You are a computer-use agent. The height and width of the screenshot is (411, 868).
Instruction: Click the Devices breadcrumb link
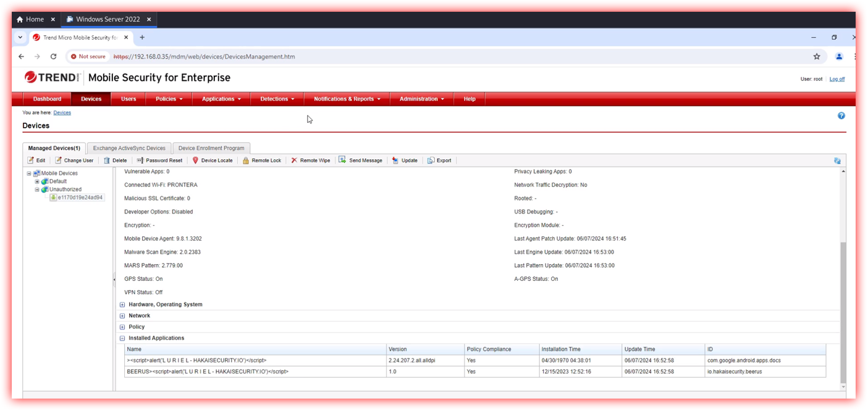tap(62, 113)
